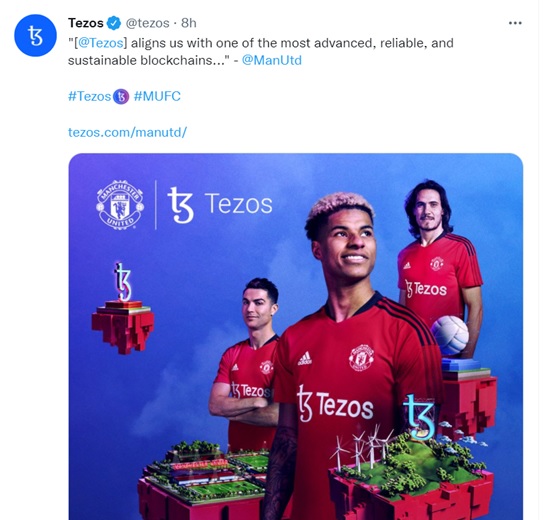This screenshot has height=520, width=543.
Task: Click the white football in the image
Action: point(449,335)
